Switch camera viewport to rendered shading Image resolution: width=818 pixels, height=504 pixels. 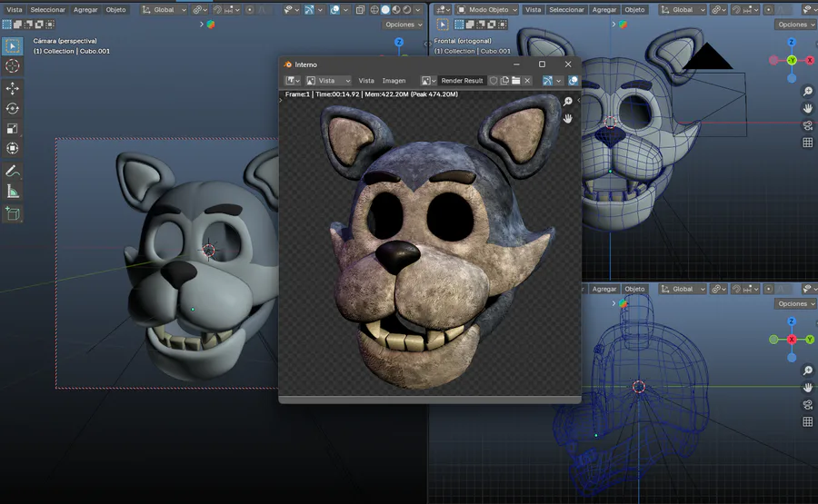[407, 9]
